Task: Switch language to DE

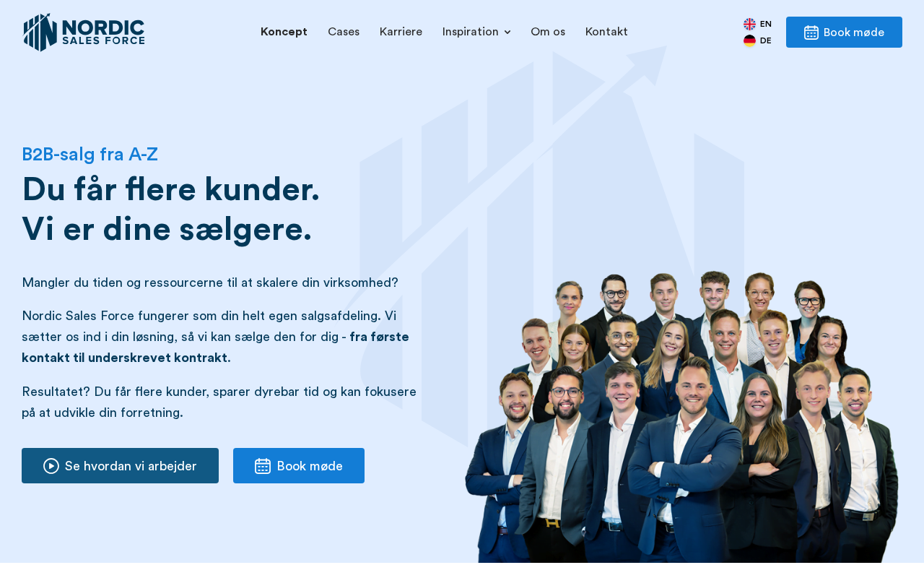Action: click(758, 40)
